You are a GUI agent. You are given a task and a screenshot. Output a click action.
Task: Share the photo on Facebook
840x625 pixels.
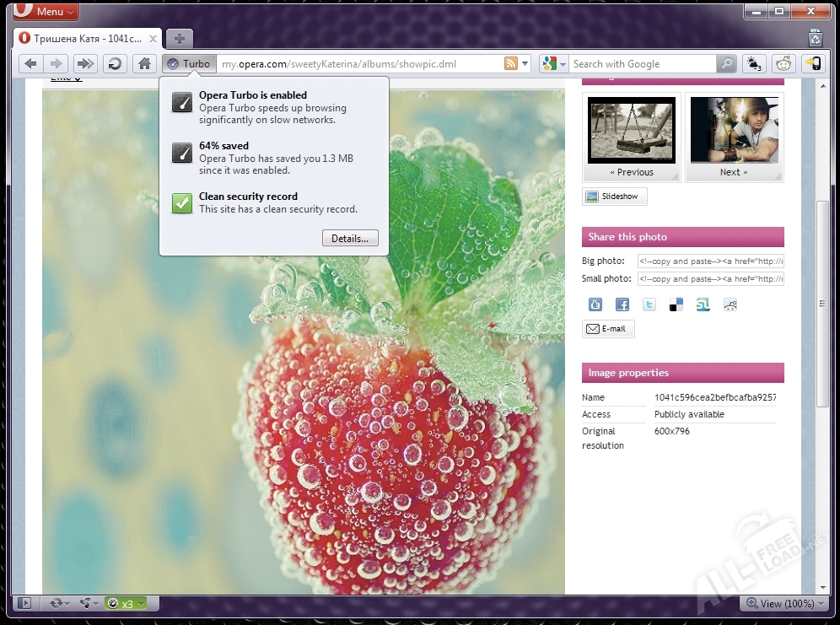[622, 305]
